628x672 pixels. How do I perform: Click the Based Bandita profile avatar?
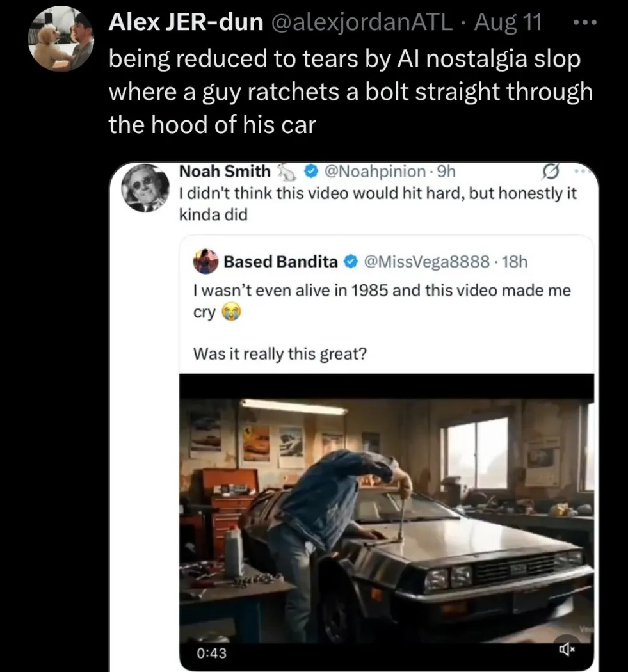point(205,261)
